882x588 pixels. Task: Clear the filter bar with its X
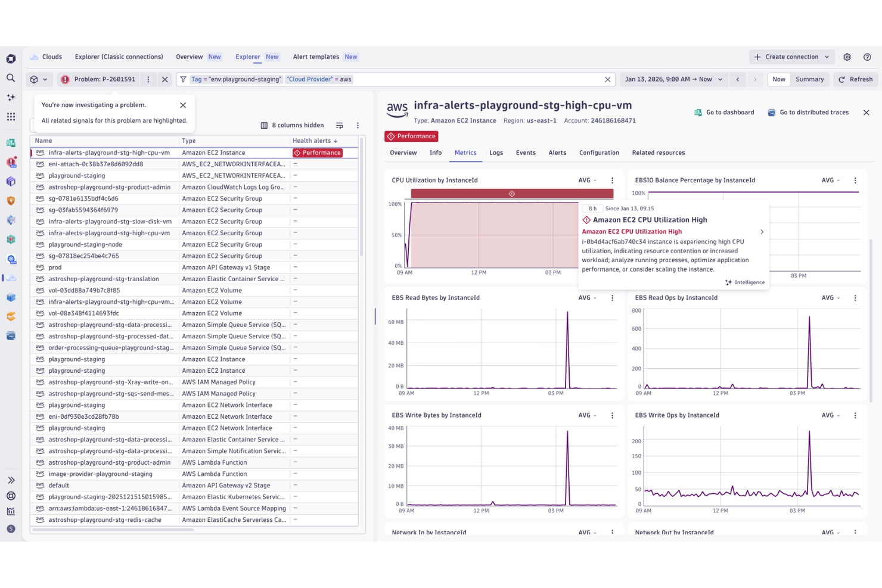(x=607, y=79)
